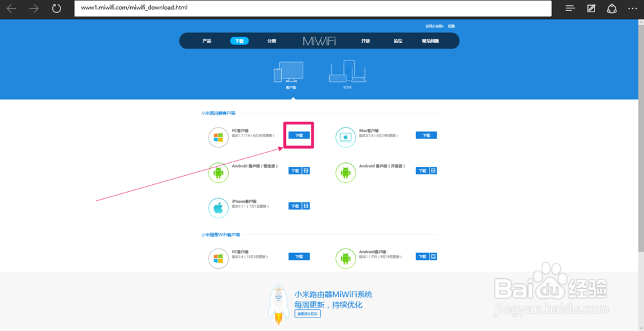Open the 论坛 navigation tab
Viewport: 644px width, 331px height.
tap(397, 41)
